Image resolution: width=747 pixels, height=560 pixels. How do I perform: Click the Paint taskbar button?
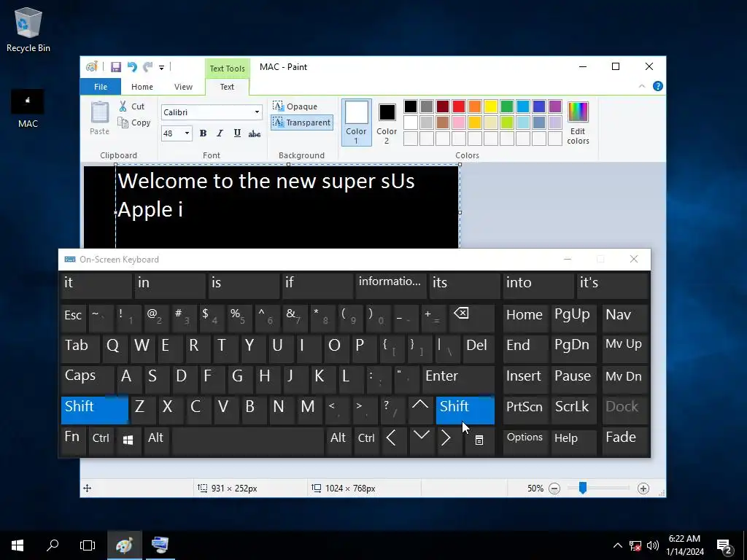[x=124, y=545]
